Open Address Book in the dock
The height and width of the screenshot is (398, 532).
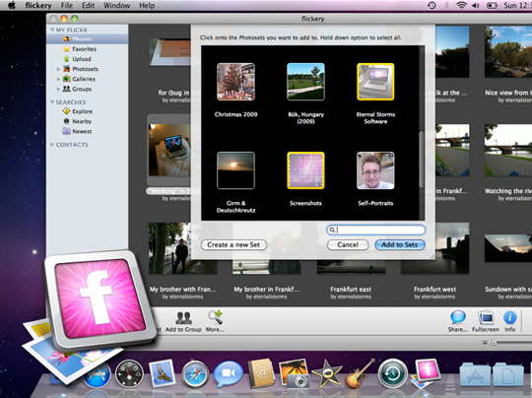(x=260, y=373)
